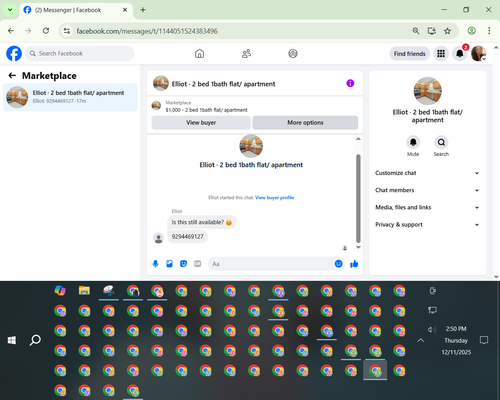
Task: Open the browser zoom magnifier icon
Action: 416,31
